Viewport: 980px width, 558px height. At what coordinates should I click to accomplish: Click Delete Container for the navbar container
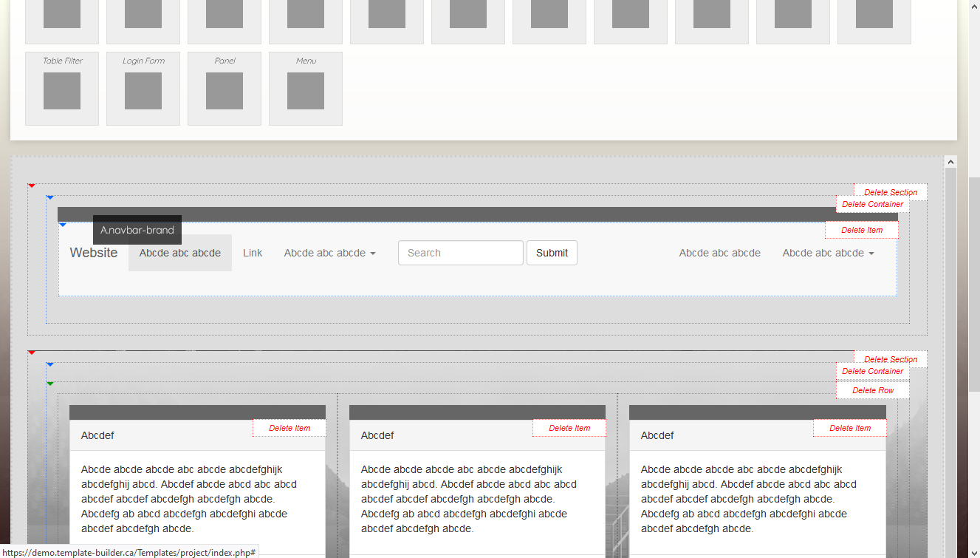pos(872,204)
